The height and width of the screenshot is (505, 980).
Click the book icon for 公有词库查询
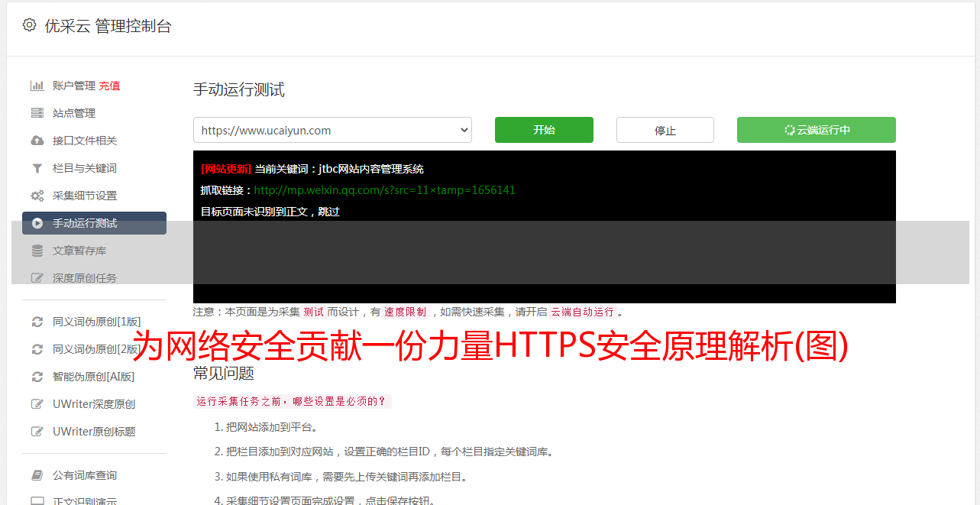(37, 475)
